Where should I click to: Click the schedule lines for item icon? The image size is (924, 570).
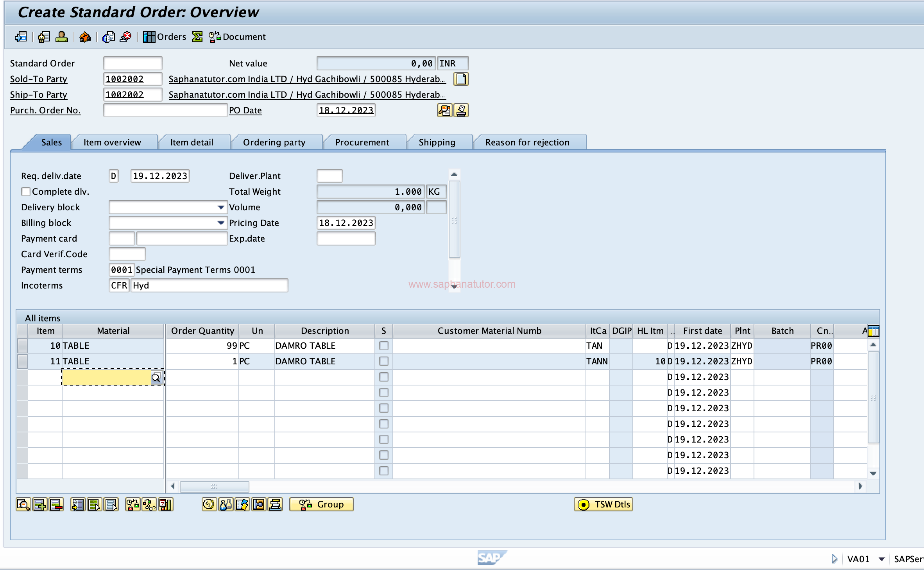pos(149,504)
